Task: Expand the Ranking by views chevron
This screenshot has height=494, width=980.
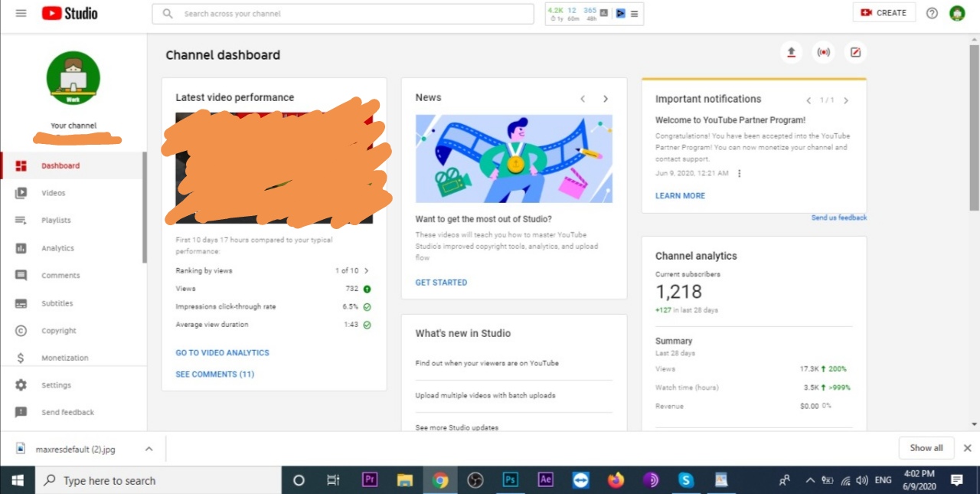Action: tap(367, 271)
